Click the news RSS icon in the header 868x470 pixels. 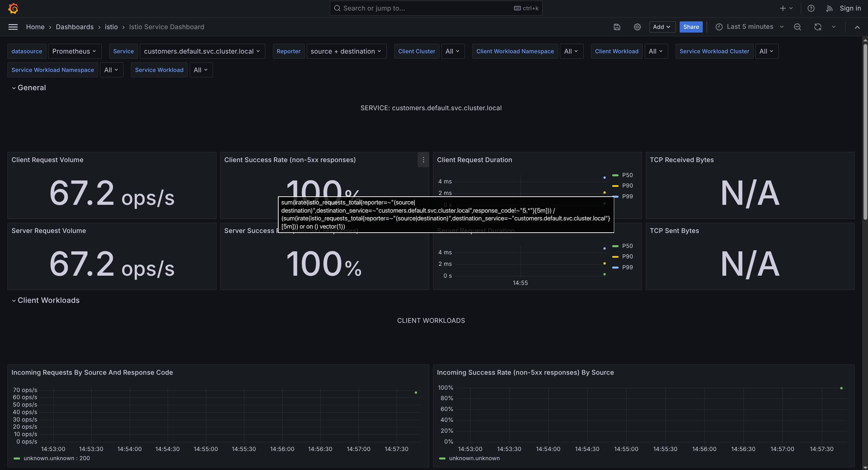click(x=829, y=8)
